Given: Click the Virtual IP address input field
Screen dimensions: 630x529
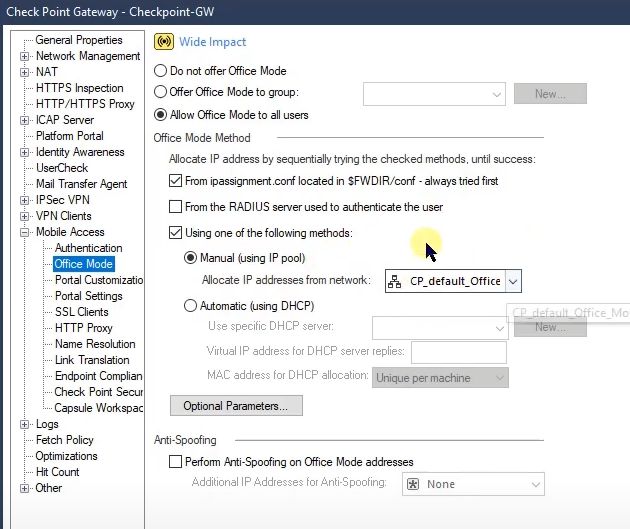Looking at the screenshot, I should click(x=459, y=352).
